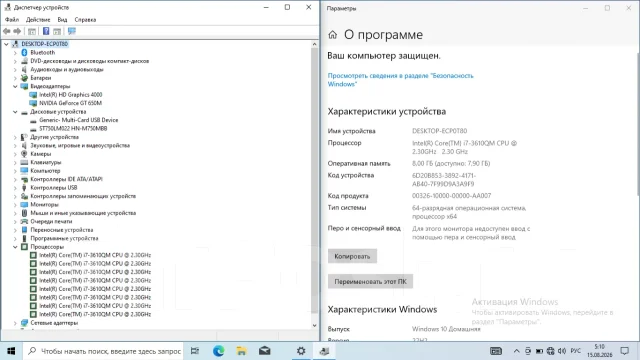Open the Безопасность Windows details link
This screenshot has width=640, height=360.
click(400, 80)
